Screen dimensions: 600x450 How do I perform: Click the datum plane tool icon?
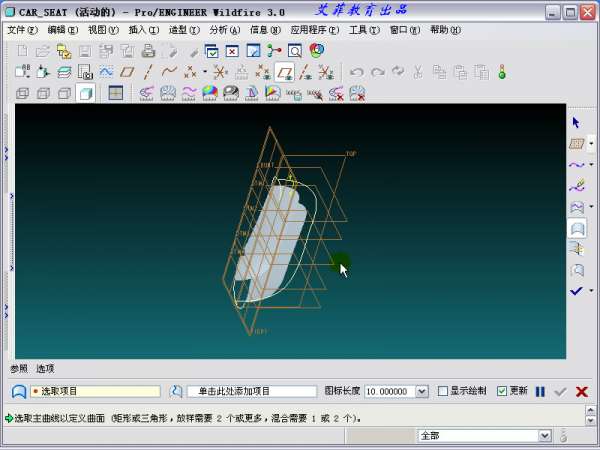[127, 72]
